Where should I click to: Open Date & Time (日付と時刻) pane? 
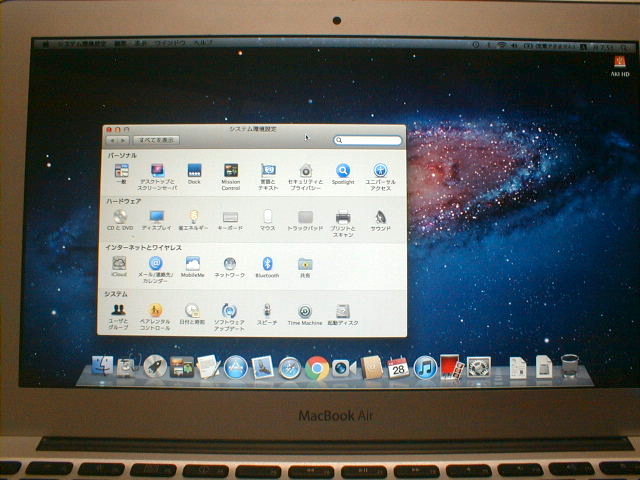192,313
